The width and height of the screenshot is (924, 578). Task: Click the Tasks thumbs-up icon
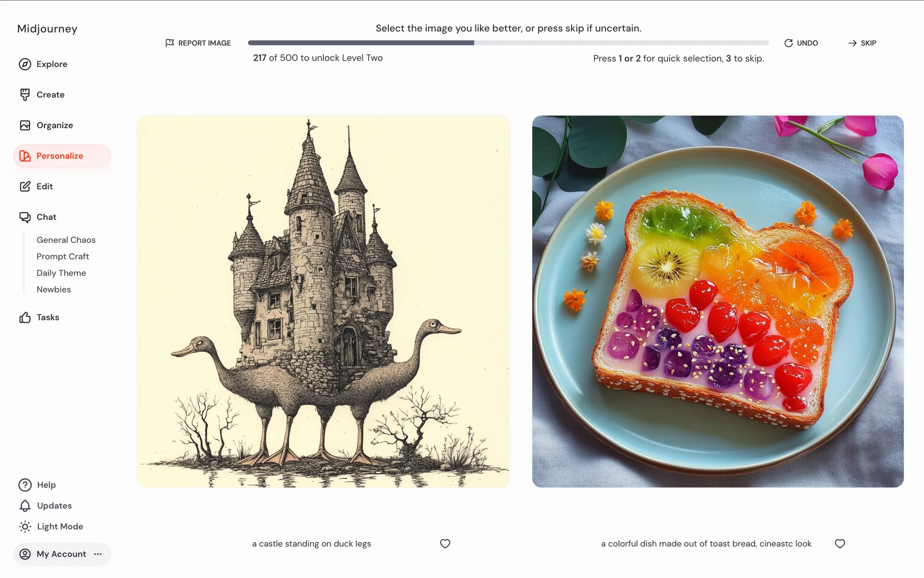[x=25, y=317]
